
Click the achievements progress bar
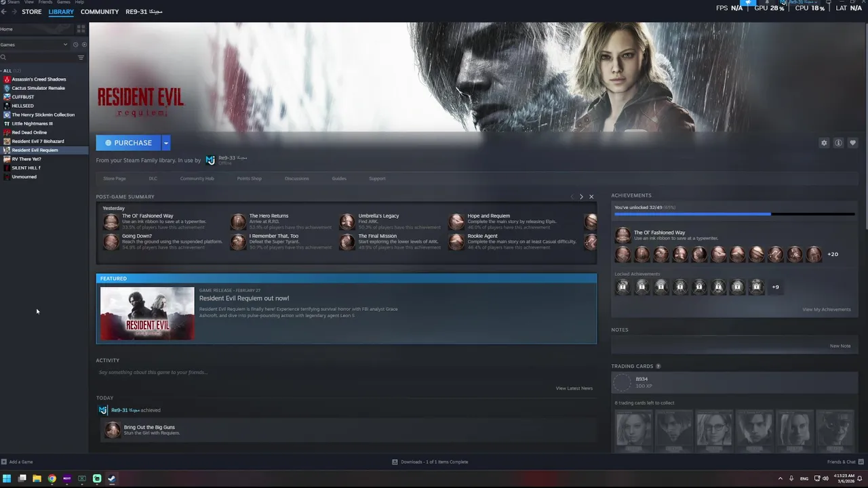[734, 214]
